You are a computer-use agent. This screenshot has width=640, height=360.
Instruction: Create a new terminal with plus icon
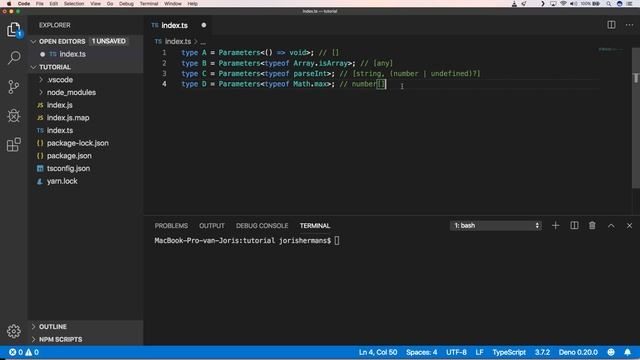pyautogui.click(x=556, y=226)
